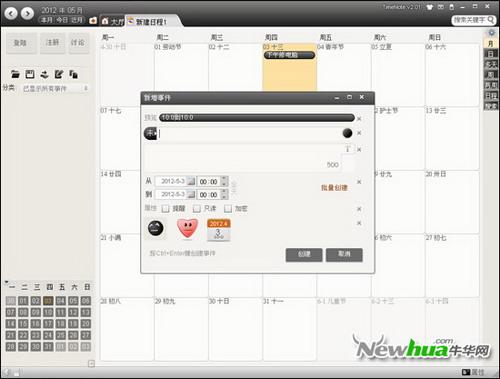Check the 加密 encrypt checkbox
This screenshot has width=500, height=379.
point(228,209)
